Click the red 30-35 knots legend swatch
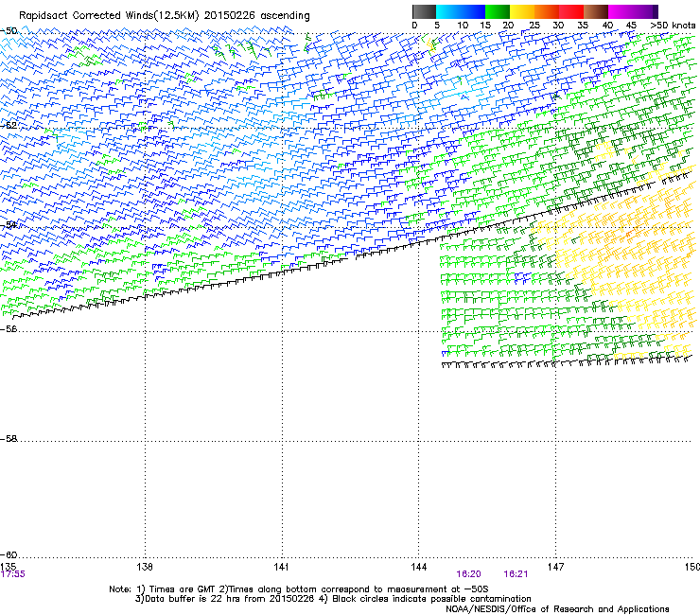700x615 pixels. coord(571,11)
